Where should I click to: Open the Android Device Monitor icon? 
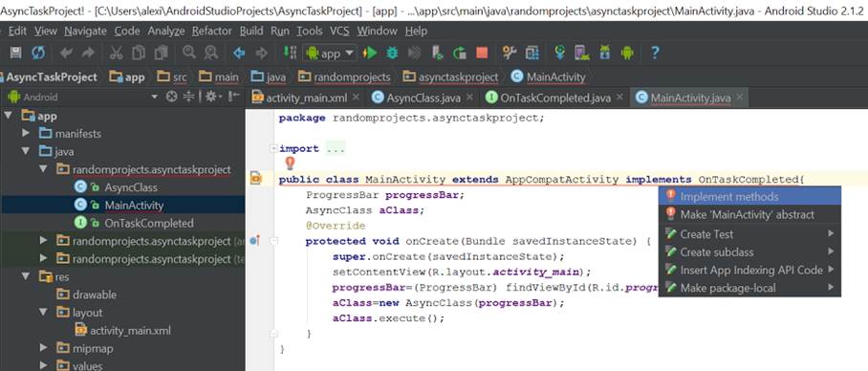627,53
